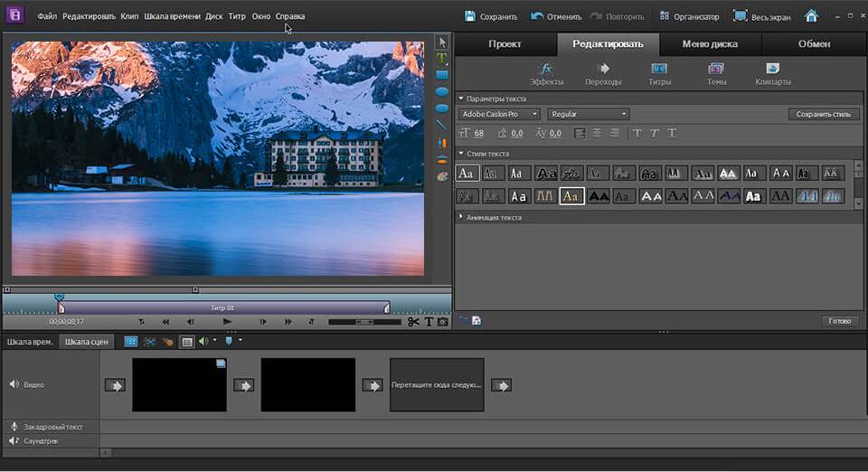Screen dimensions: 868x472
Task: Step back one frame
Action: coord(190,322)
